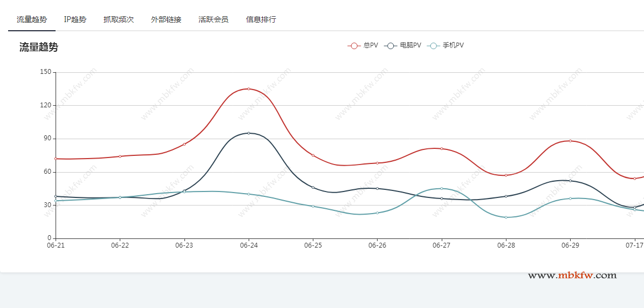Hide the 电脑PV series via the legend
Image resolution: width=644 pixels, height=308 pixels.
pos(402,45)
